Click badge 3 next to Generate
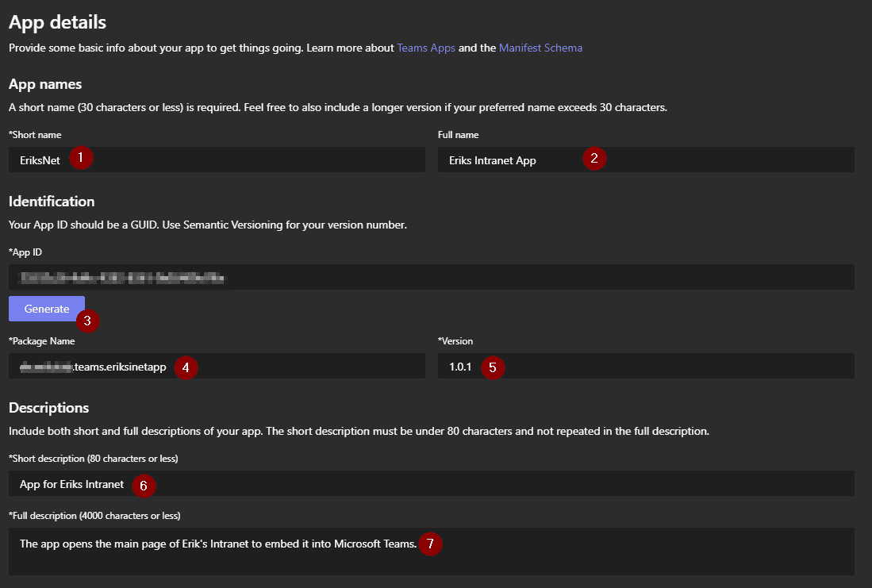This screenshot has width=872, height=588. [87, 321]
